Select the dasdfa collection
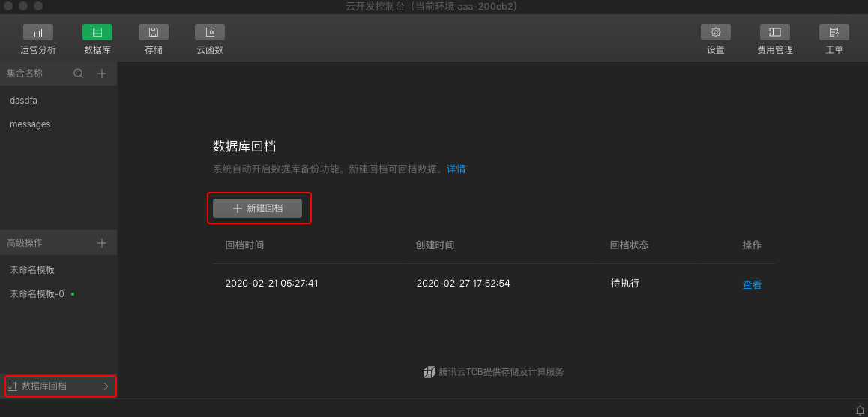Viewport: 868px width, 417px height. pyautogui.click(x=24, y=100)
